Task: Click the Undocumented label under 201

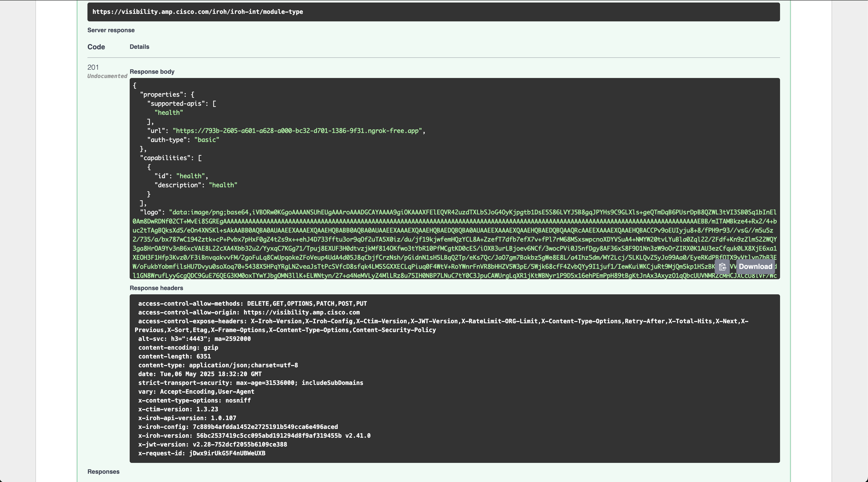Action: tap(107, 76)
